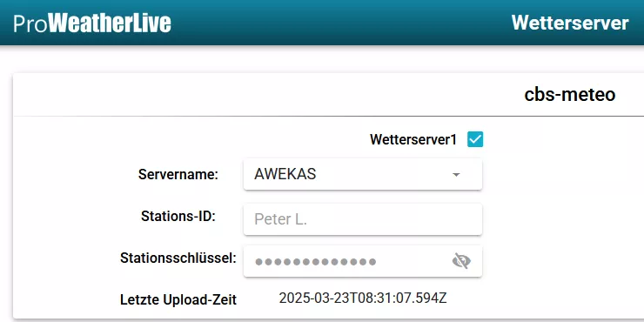The image size is (644, 322).
Task: Click the Stationsschlüssel label
Action: 178,258
